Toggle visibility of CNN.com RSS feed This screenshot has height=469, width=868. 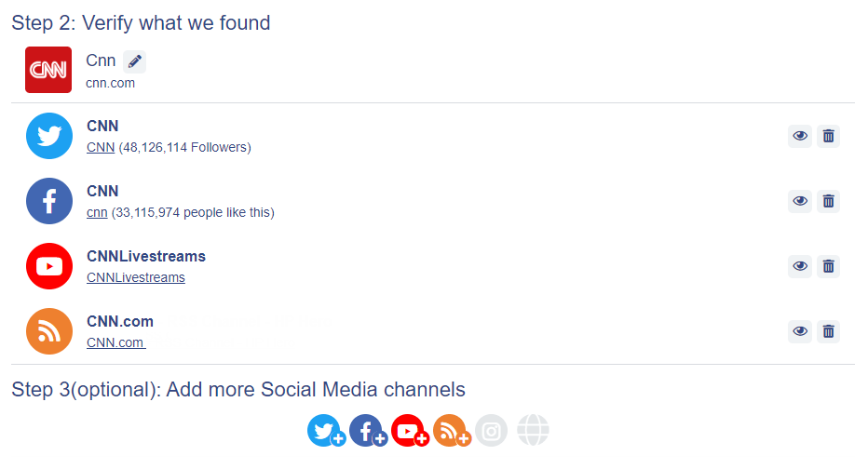coord(800,332)
